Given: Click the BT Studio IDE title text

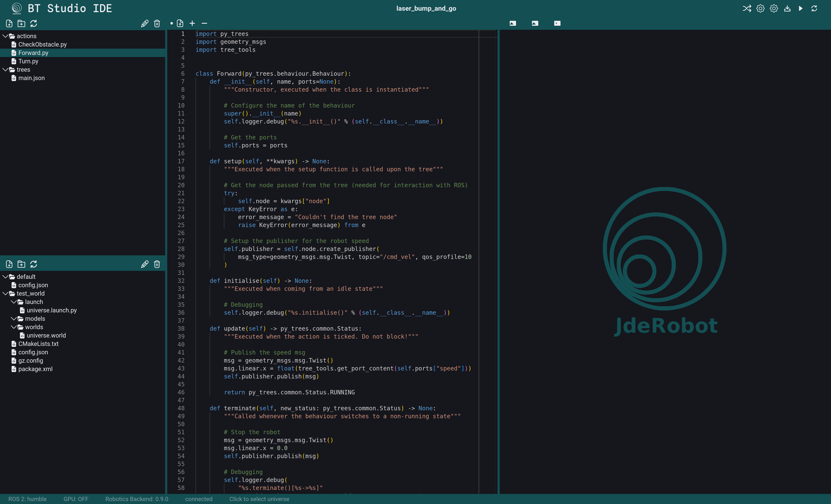Looking at the screenshot, I should 70,8.
